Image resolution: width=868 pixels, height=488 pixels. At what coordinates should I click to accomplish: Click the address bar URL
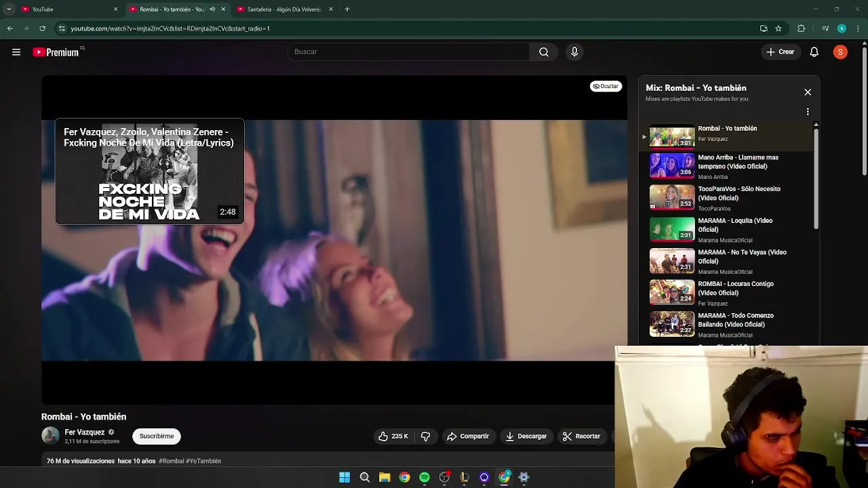[x=170, y=28]
